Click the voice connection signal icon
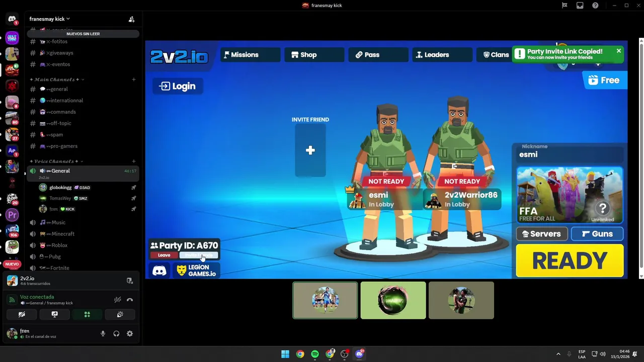 tap(12, 300)
